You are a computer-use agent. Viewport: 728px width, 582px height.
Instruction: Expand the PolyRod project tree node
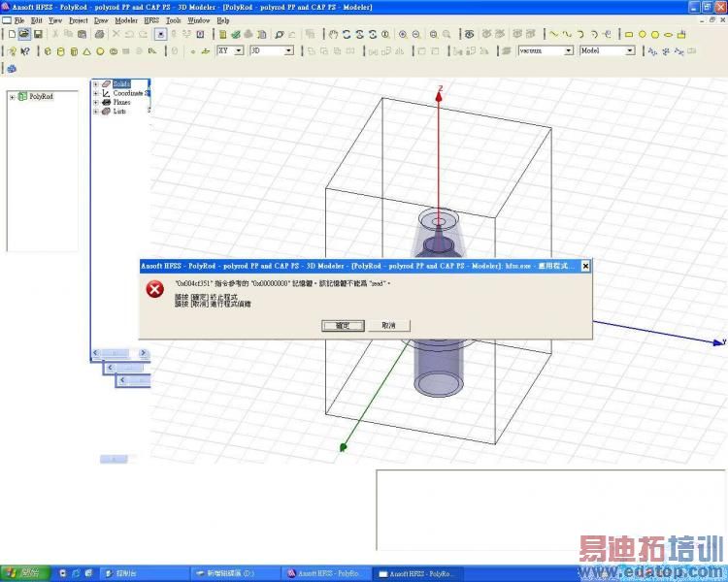(13, 97)
